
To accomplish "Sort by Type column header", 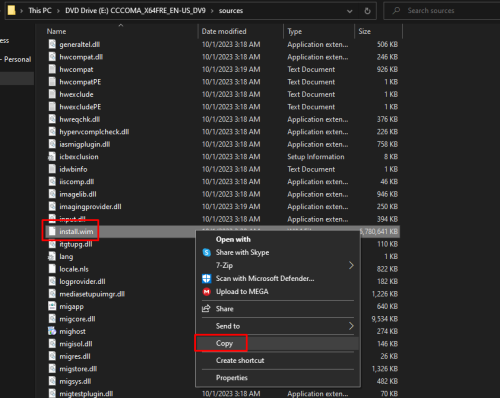I will [295, 32].
